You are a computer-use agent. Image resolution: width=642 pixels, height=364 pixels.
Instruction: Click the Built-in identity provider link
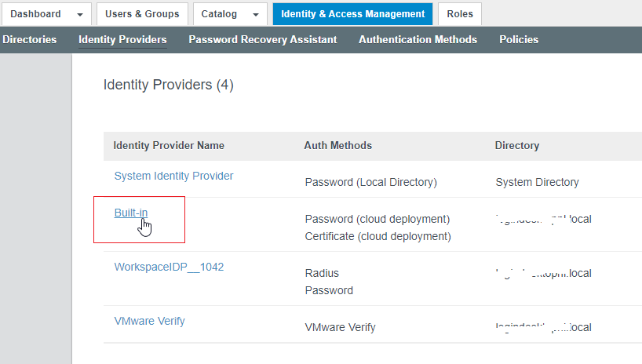pos(130,213)
